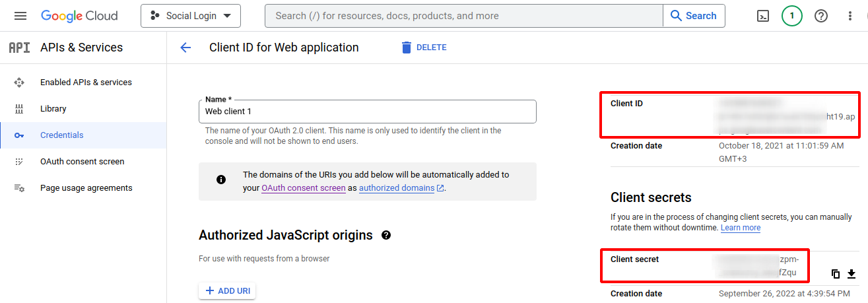Follow the authorized domains link
This screenshot has height=303, width=868.
(x=397, y=188)
